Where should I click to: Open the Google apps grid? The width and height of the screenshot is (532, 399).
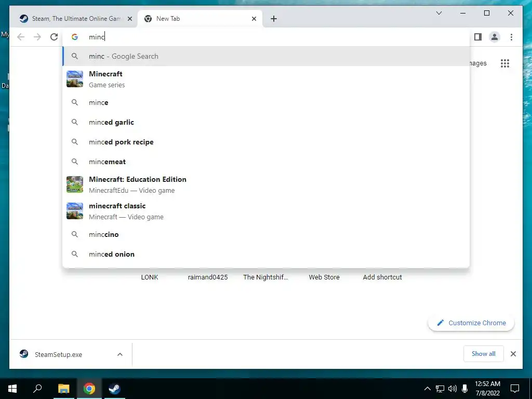[505, 63]
